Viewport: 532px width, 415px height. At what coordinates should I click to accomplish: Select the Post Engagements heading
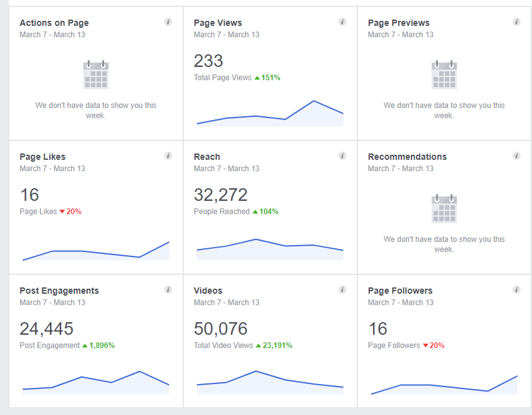59,291
